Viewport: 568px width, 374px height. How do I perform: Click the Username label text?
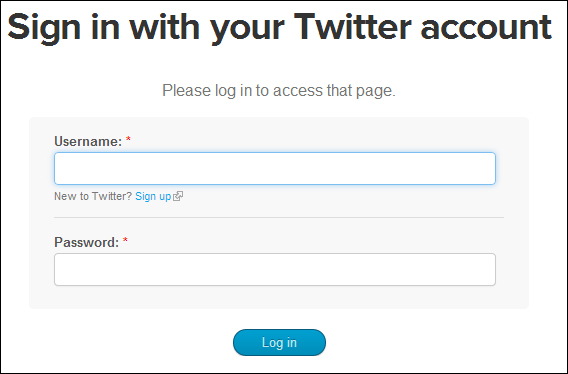pyautogui.click(x=88, y=141)
